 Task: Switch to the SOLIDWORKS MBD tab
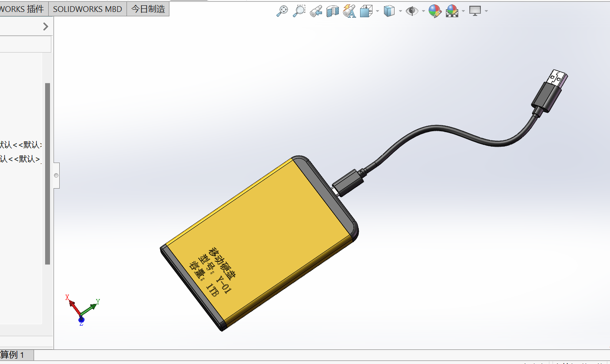click(x=88, y=9)
